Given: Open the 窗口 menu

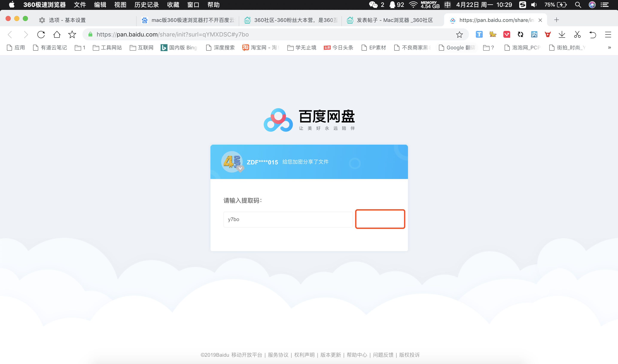Looking at the screenshot, I should (193, 5).
